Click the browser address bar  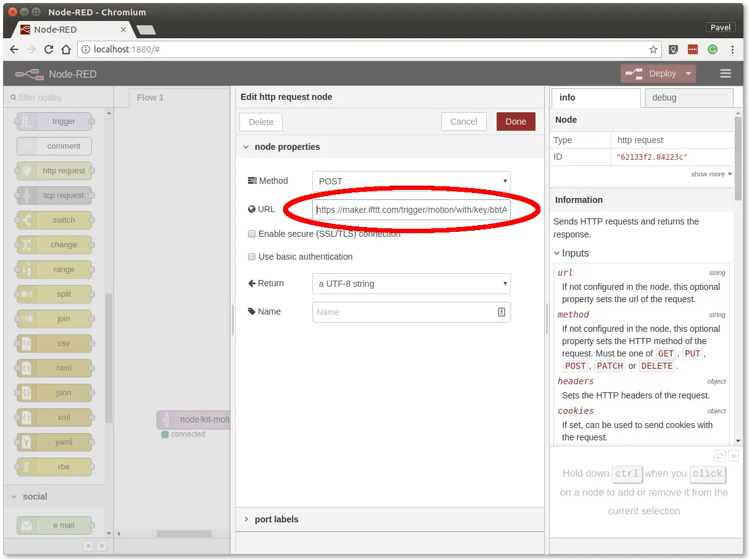click(369, 49)
